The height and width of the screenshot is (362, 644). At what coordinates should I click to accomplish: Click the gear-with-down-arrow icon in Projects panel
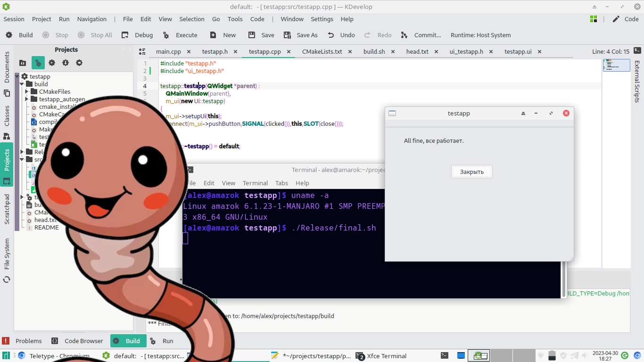coord(66,63)
